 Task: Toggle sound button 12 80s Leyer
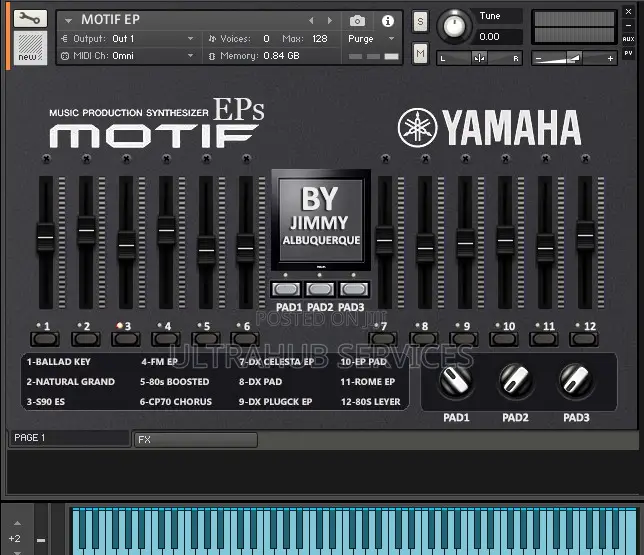tap(583, 339)
